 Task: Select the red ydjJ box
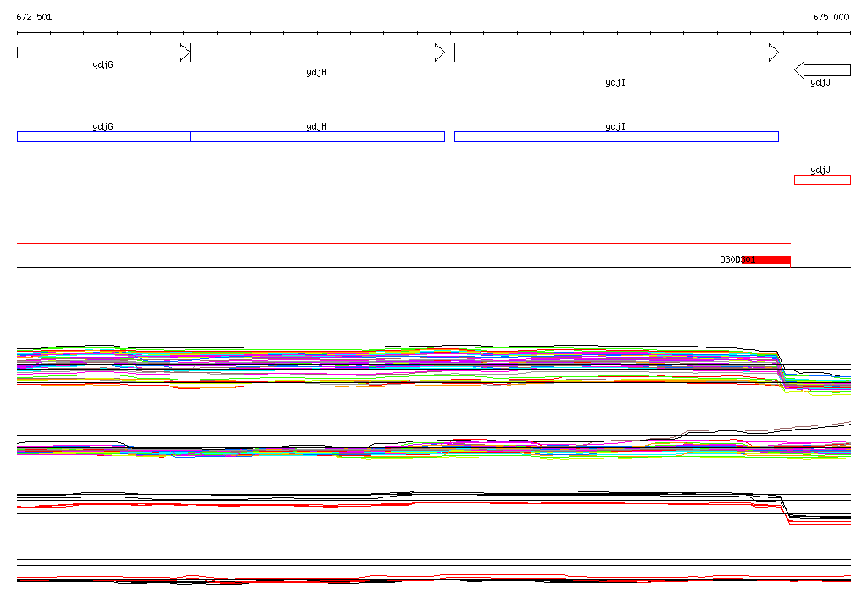coord(822,180)
